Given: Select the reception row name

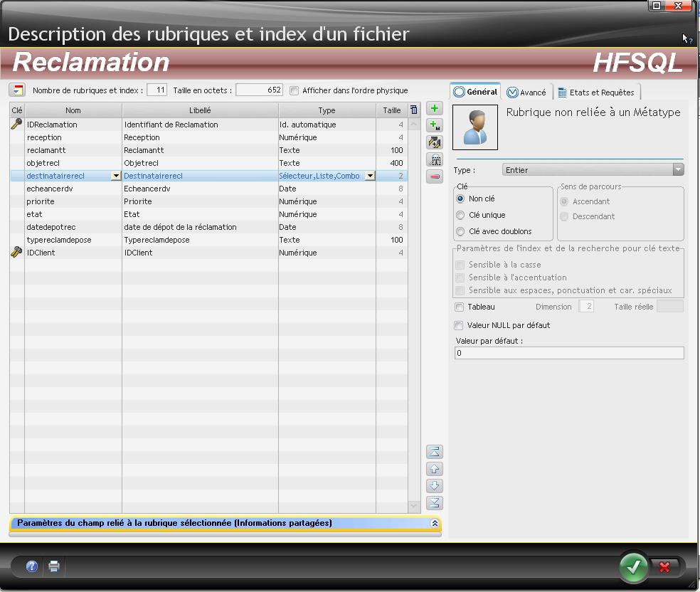Looking at the screenshot, I should (73, 137).
